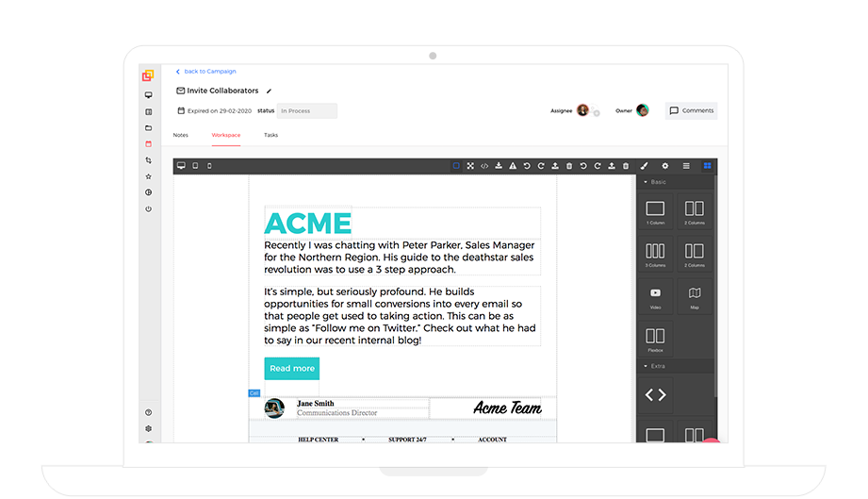Open the layers list icon in toolbar

point(686,166)
